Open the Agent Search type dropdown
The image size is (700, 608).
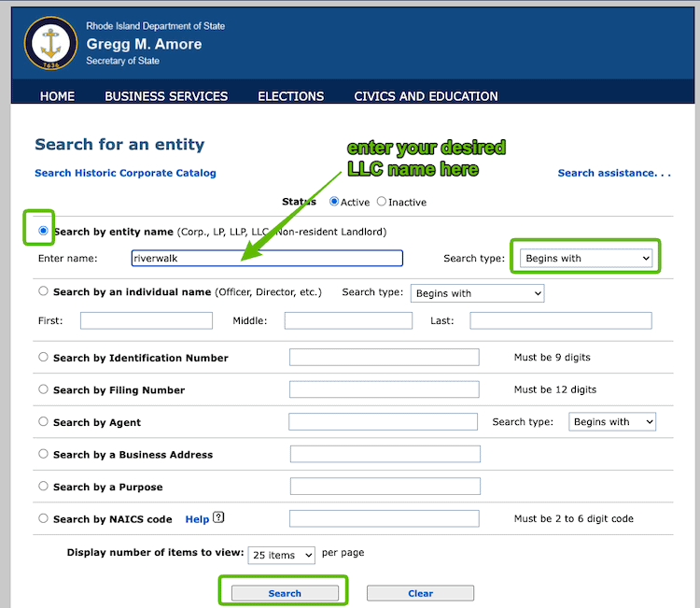(611, 422)
